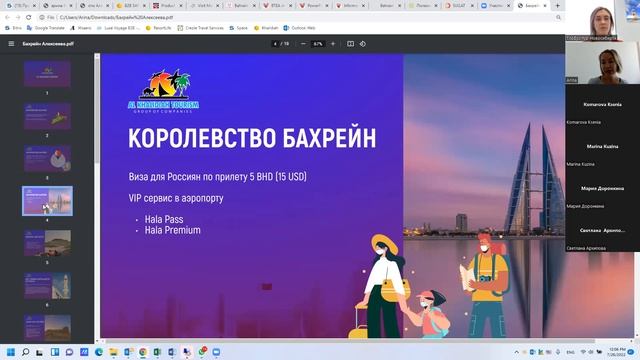Open the Space bookmark
The height and width of the screenshot is (360, 640).
(238, 28)
